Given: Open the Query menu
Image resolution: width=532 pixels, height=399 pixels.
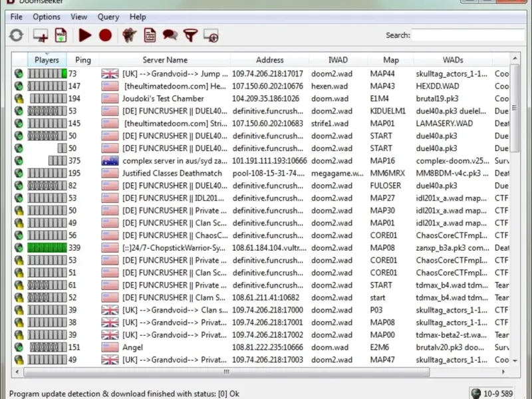Looking at the screenshot, I should pyautogui.click(x=108, y=17).
